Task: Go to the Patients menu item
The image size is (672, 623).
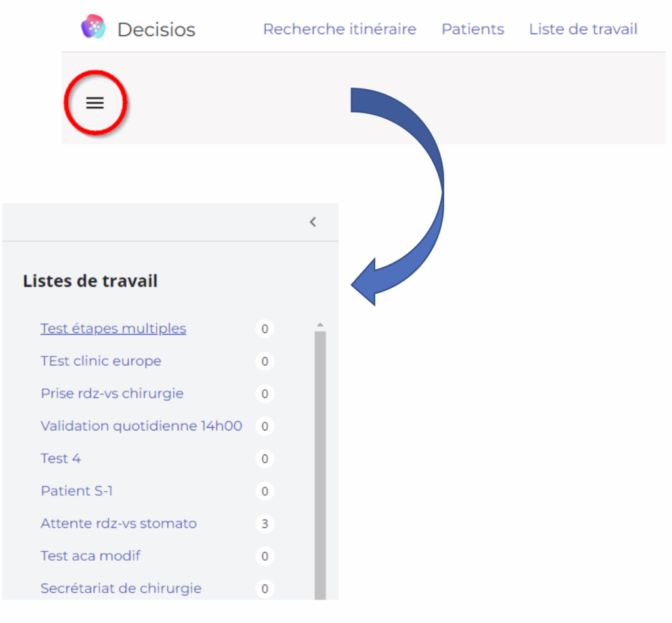Action: [472, 29]
